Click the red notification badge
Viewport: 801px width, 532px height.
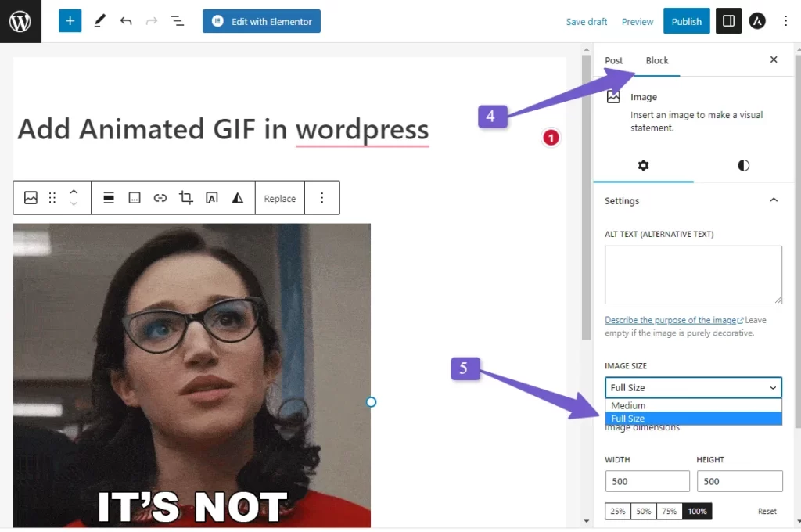(551, 138)
